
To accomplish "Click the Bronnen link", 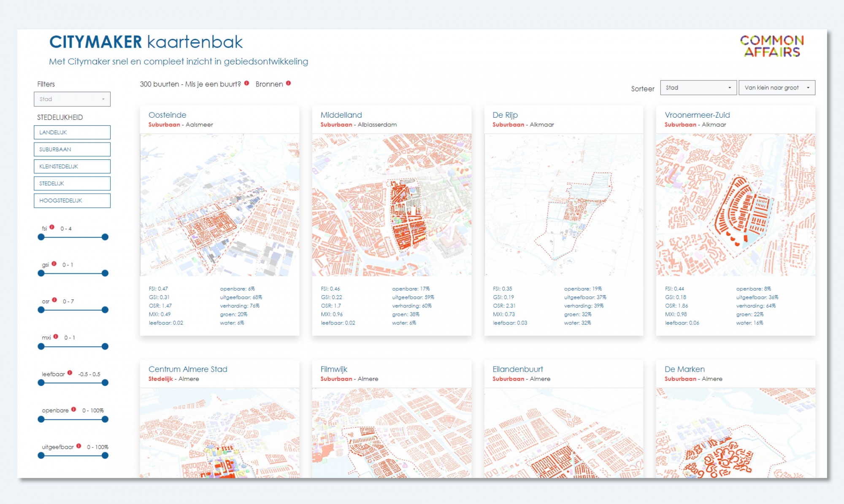I will (269, 84).
